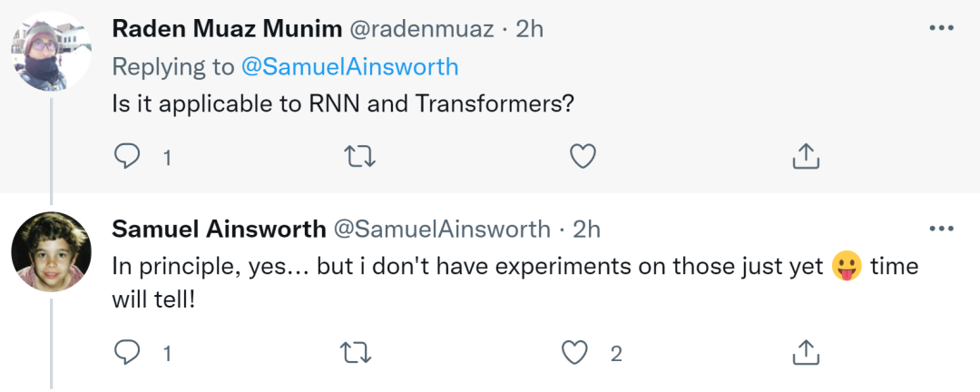This screenshot has width=980, height=392.
Task: Retweet Raden's question about RNN and Transformers
Action: pos(361,158)
